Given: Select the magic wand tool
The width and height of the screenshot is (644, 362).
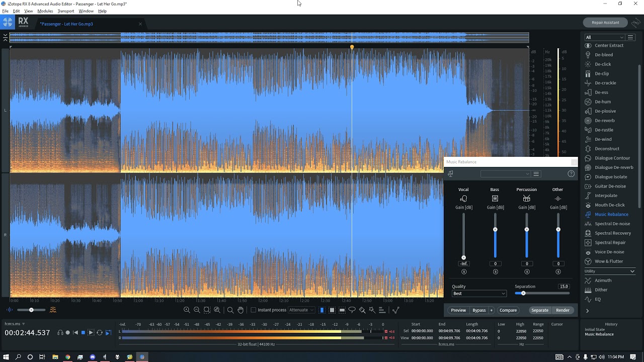Looking at the screenshot, I should coord(372,310).
